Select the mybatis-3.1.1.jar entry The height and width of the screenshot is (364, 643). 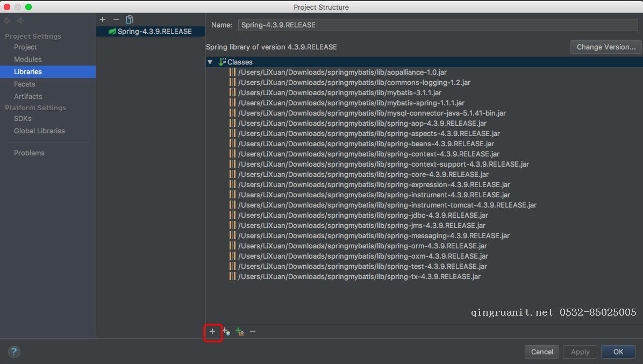click(x=339, y=92)
